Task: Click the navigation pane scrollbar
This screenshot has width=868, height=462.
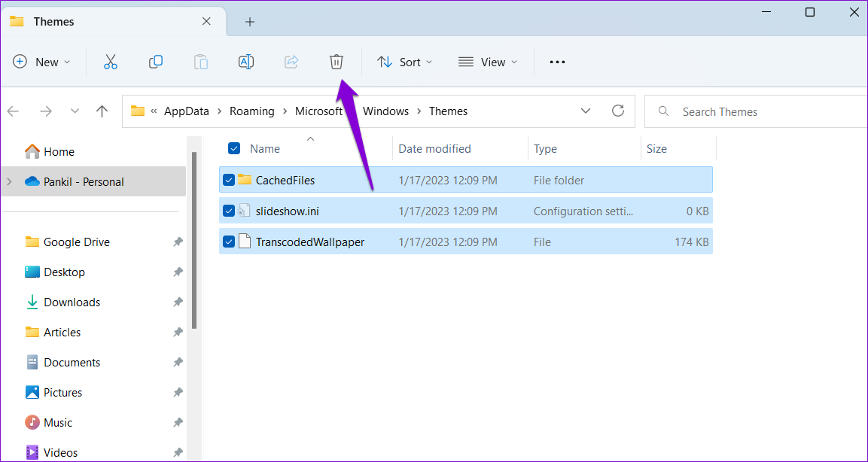Action: (194, 241)
